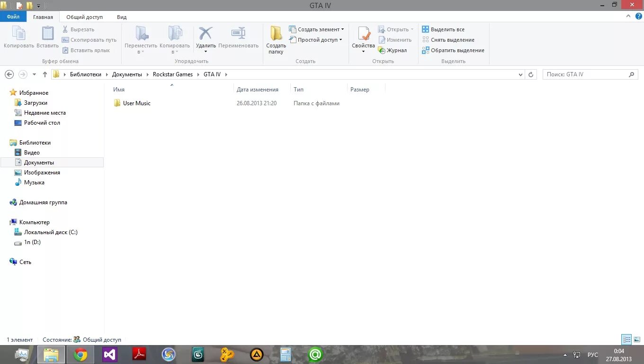
Task: Open address bar history dropdown
Action: coord(520,74)
